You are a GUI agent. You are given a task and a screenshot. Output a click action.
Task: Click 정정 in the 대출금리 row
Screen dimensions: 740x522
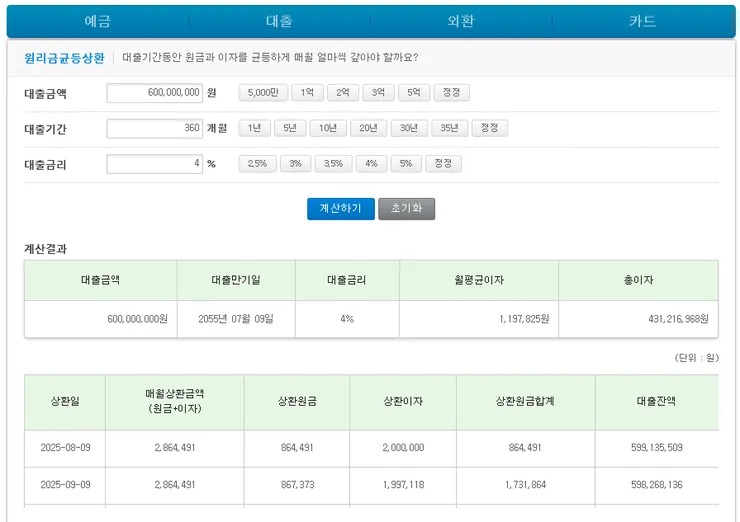click(x=444, y=164)
